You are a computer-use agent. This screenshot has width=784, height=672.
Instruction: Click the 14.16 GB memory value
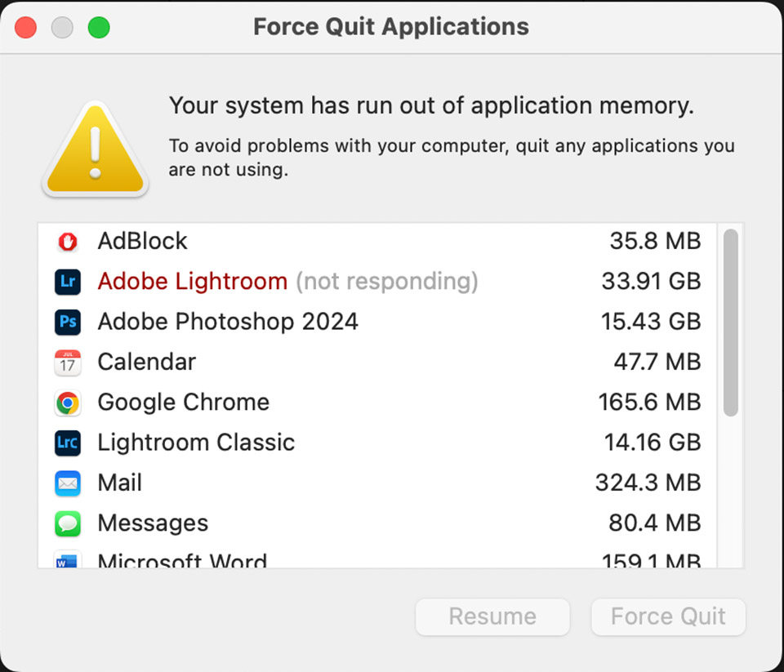653,443
